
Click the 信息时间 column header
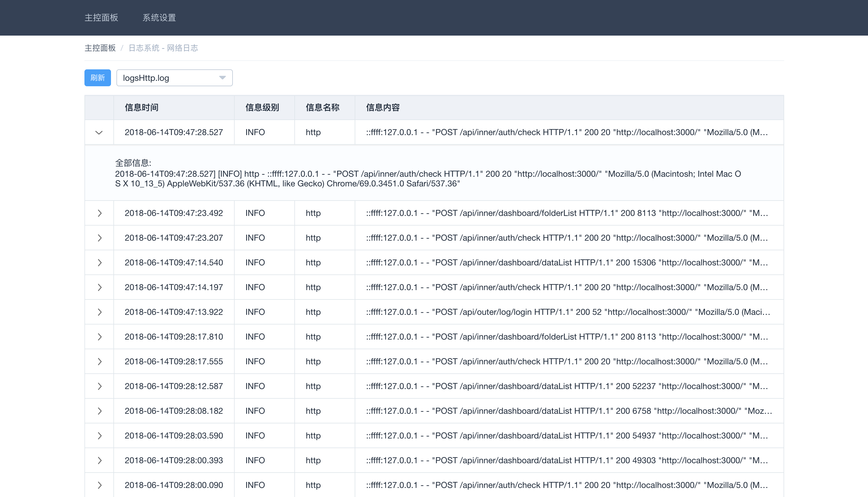142,108
